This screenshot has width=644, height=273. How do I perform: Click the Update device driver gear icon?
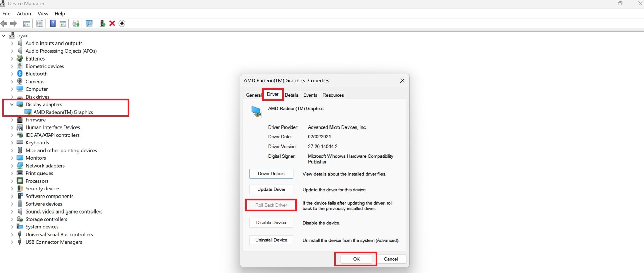76,23
